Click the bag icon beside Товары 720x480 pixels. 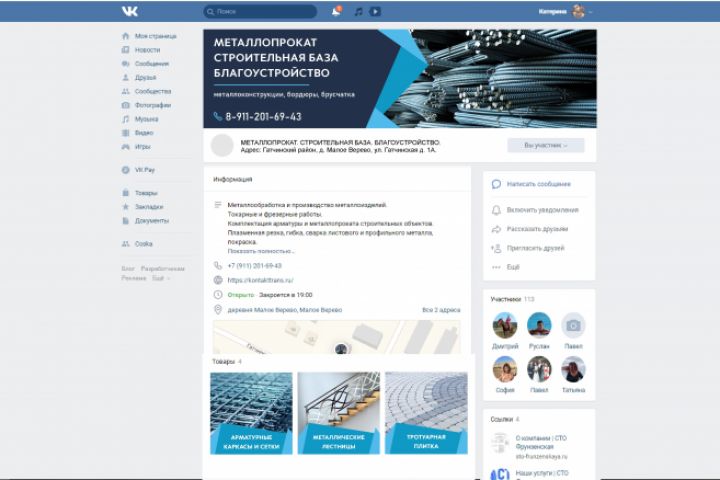[125, 193]
